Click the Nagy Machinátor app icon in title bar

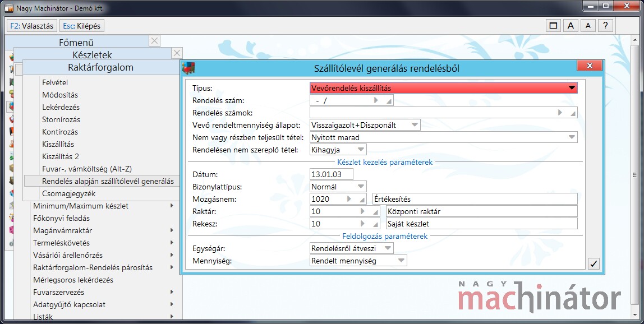[8, 8]
